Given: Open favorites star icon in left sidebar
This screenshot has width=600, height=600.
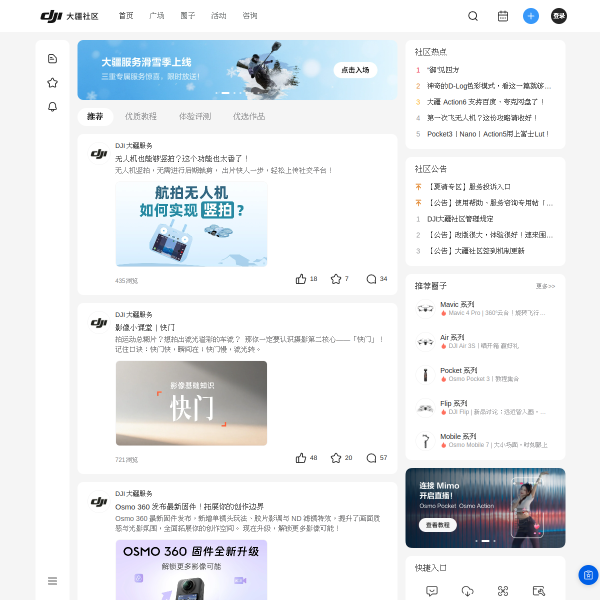Looking at the screenshot, I should pyautogui.click(x=52, y=83).
